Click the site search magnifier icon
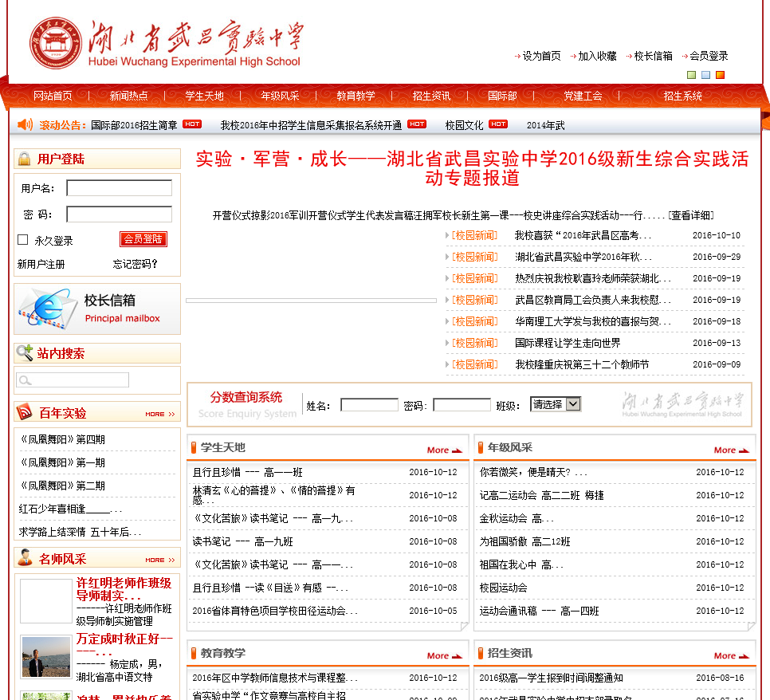The width and height of the screenshot is (770, 700). pyautogui.click(x=24, y=352)
